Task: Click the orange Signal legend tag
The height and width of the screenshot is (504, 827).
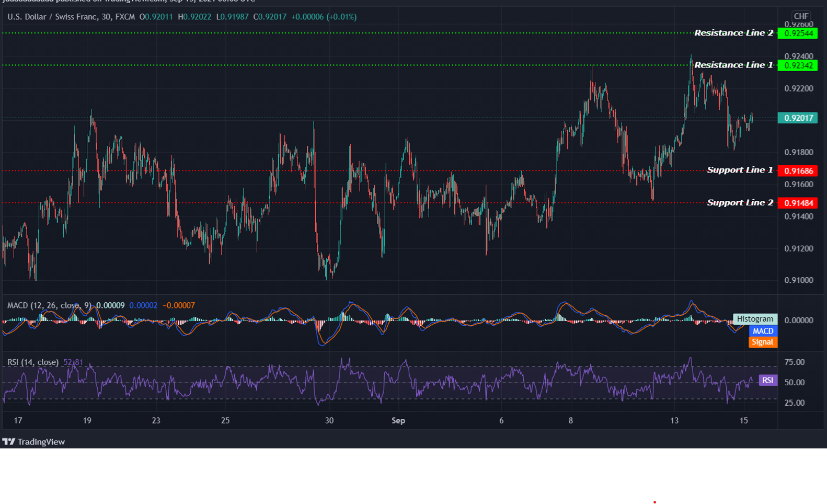Action: (763, 342)
